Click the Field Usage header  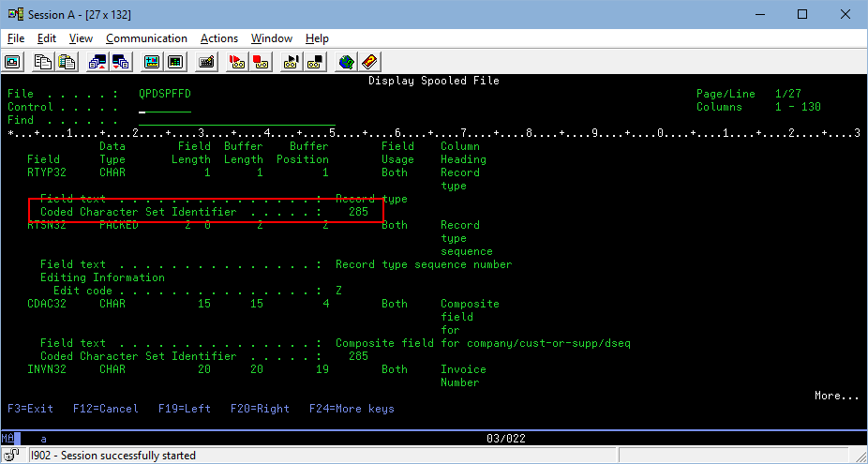[397, 153]
